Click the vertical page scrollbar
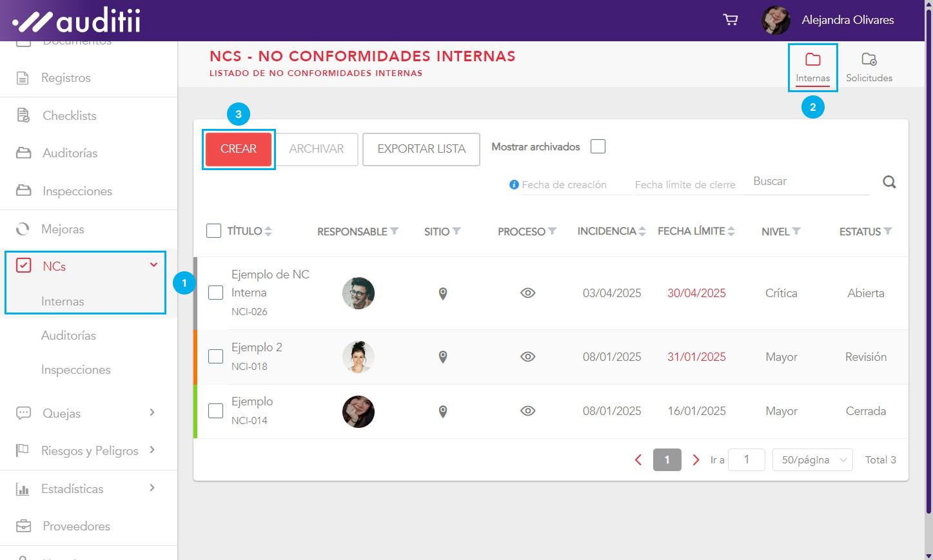The height and width of the screenshot is (560, 933). click(928, 258)
